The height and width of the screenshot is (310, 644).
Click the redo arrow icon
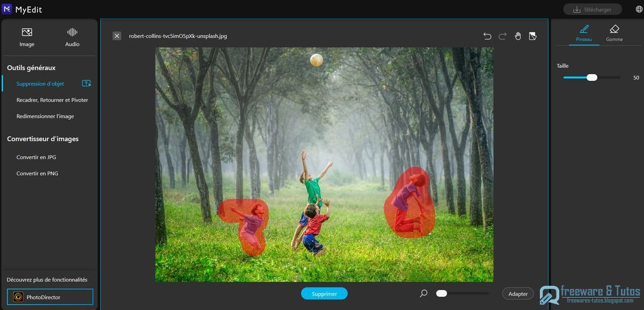[x=502, y=36]
